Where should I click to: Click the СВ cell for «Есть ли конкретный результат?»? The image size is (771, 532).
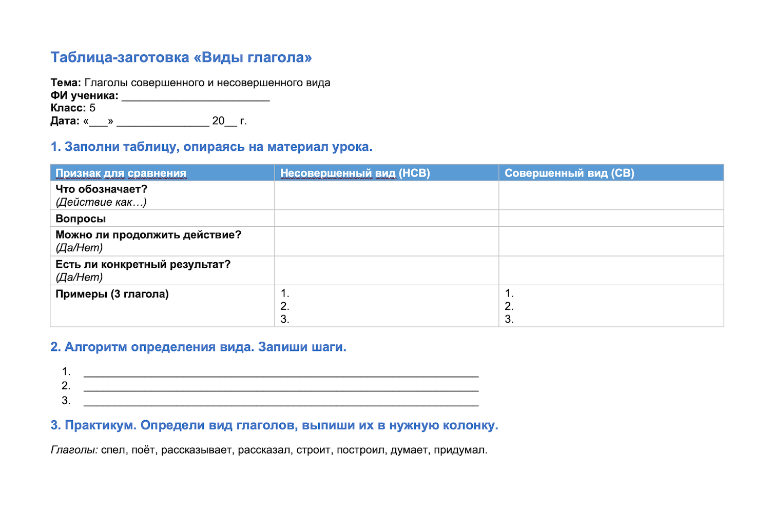point(611,270)
